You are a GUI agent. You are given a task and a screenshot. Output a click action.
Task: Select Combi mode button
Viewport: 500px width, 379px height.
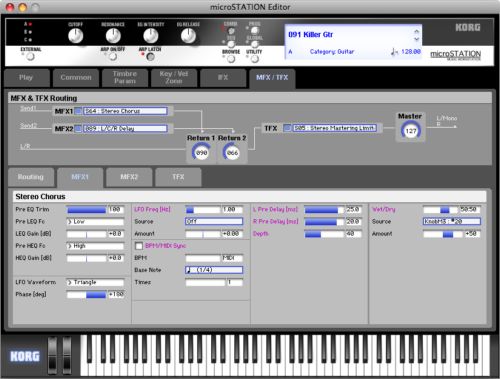click(x=231, y=31)
